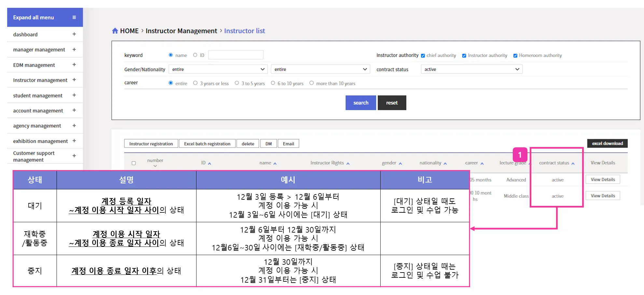Open the Nationality dropdown
Viewport: 644px width, 295px height.
(x=320, y=69)
